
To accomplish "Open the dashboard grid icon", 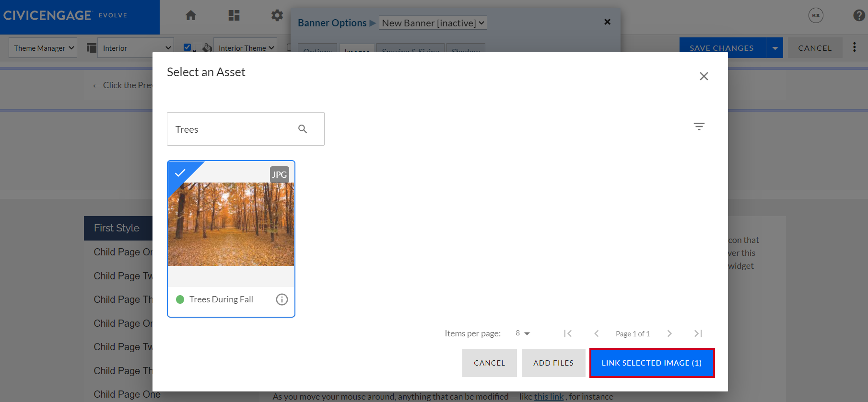I will (234, 16).
